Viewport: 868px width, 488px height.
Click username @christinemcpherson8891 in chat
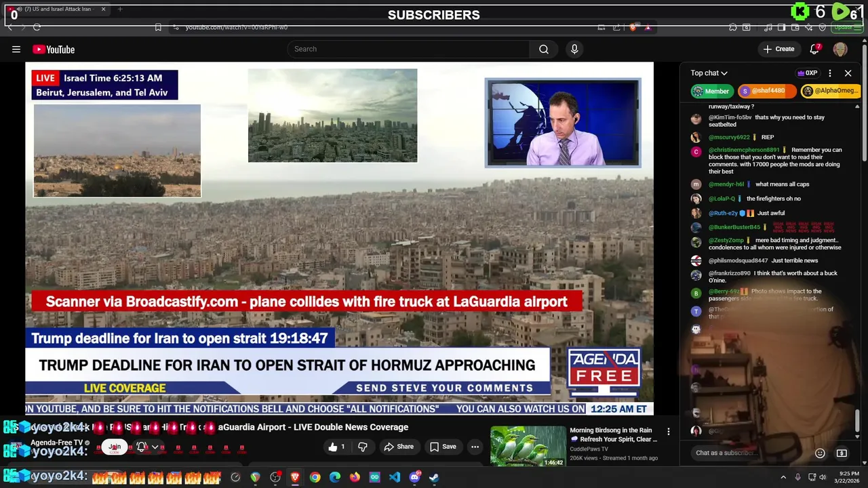tap(744, 150)
